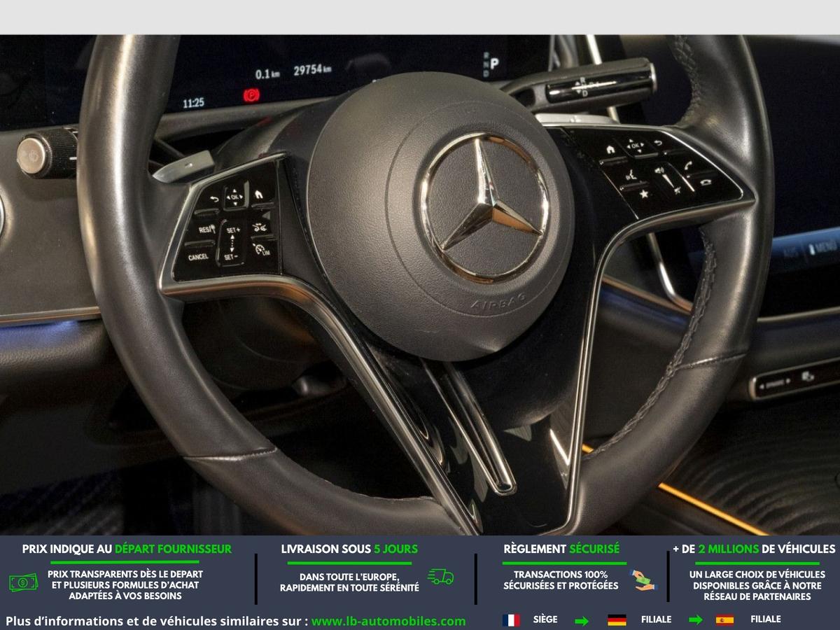Tap the LIM speed limiter icon

point(262,250)
